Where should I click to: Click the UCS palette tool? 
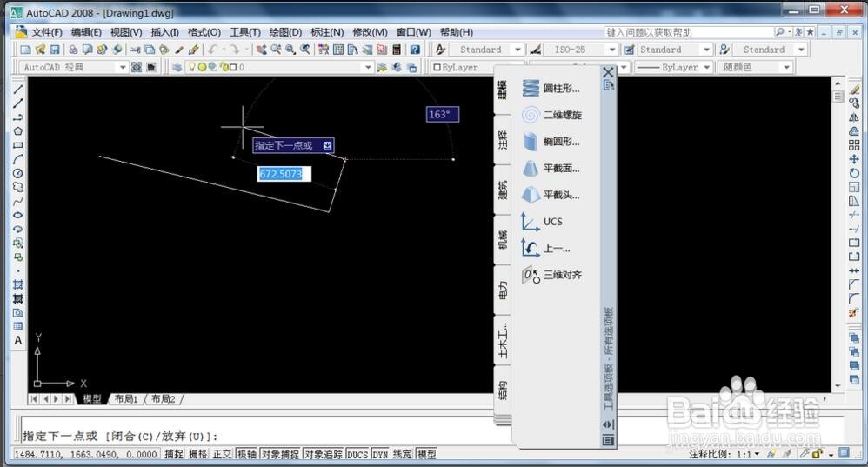pos(541,222)
